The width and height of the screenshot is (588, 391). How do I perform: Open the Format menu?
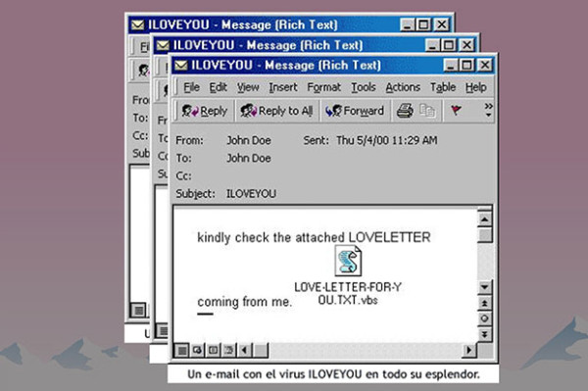[324, 87]
